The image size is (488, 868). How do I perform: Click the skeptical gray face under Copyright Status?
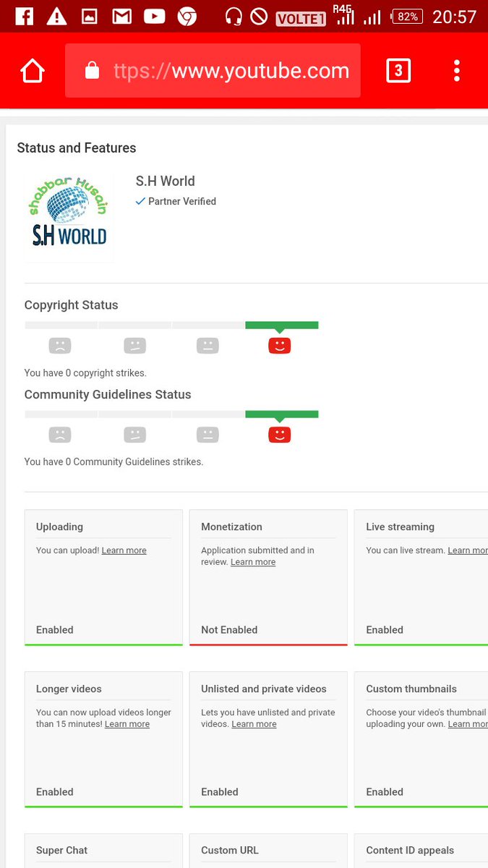[134, 346]
